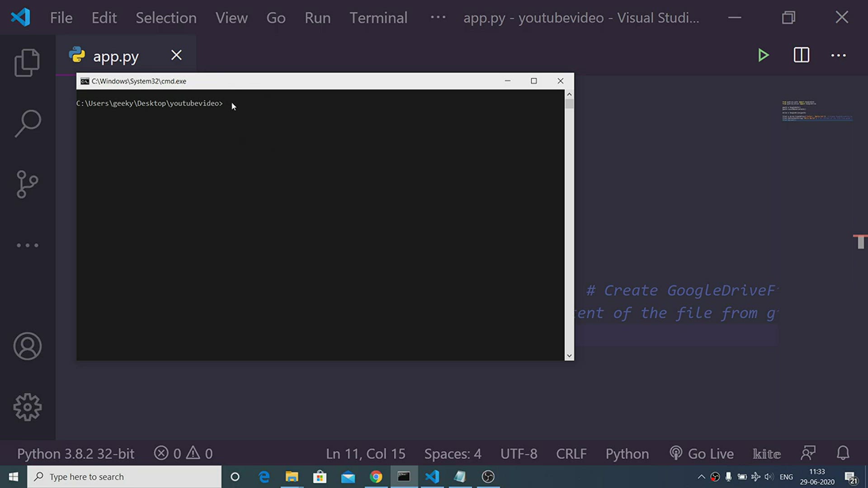This screenshot has width=868, height=488.
Task: Open the Manage settings gear
Action: pyautogui.click(x=27, y=407)
